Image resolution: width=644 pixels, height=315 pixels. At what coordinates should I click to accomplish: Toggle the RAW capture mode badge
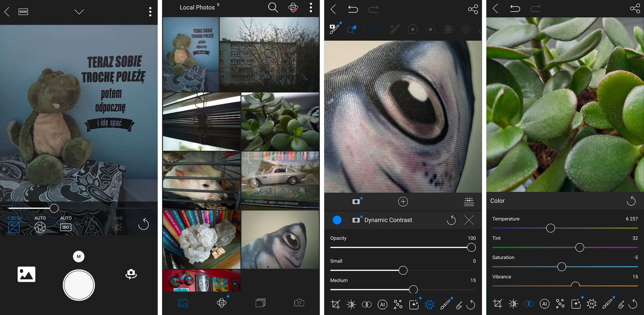23,12
